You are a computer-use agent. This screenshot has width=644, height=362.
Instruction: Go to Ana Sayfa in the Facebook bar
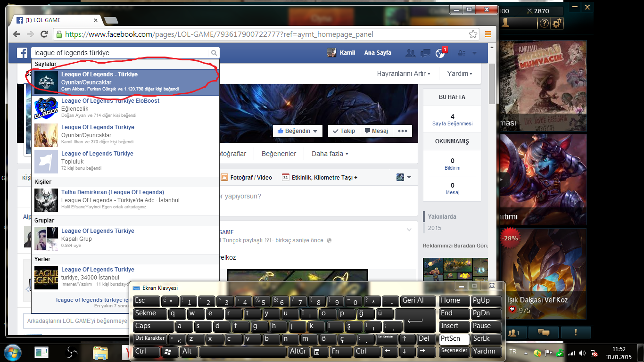pos(378,53)
